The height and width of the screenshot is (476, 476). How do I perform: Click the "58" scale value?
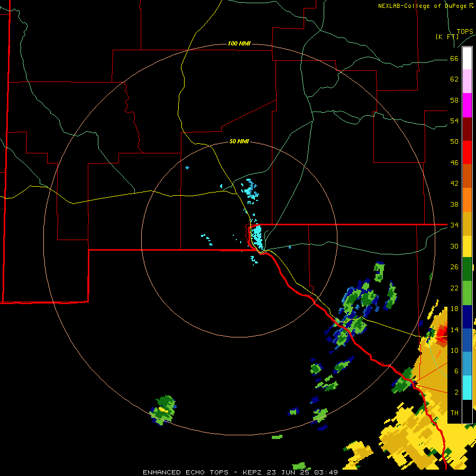coord(454,100)
